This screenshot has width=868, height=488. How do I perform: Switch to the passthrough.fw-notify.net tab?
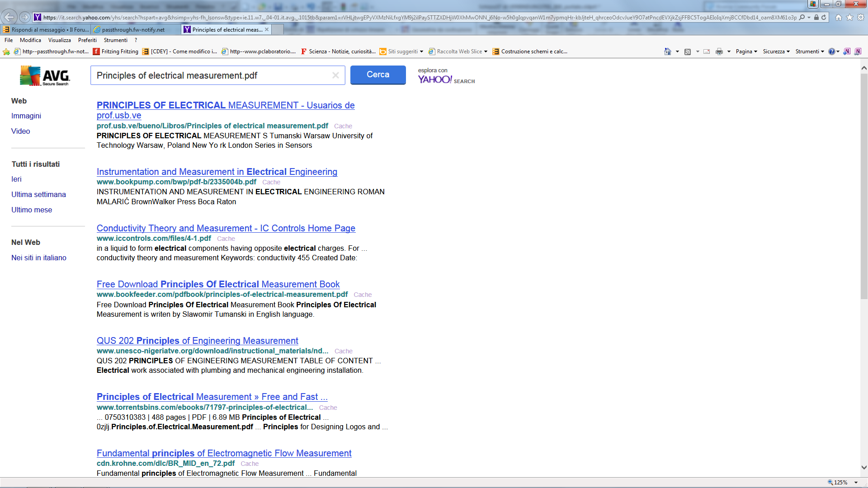[133, 30]
